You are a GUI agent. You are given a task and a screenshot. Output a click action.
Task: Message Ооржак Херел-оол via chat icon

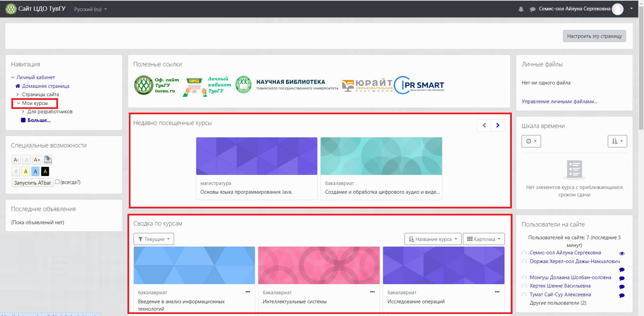[x=622, y=270]
